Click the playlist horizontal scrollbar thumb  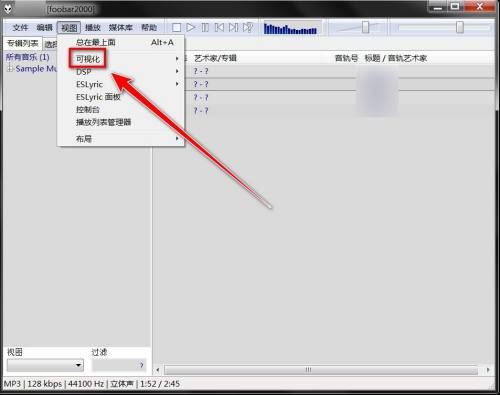click(x=321, y=370)
